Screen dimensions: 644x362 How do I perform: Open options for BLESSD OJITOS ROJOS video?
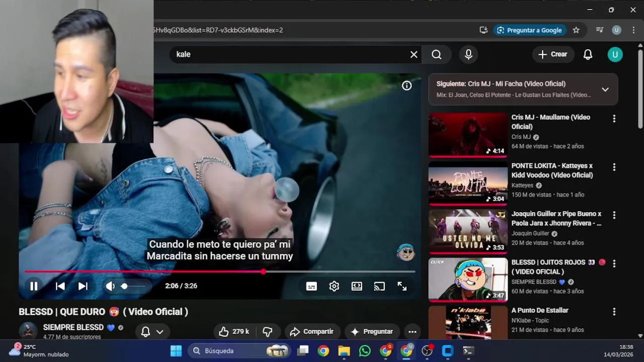[x=614, y=263]
